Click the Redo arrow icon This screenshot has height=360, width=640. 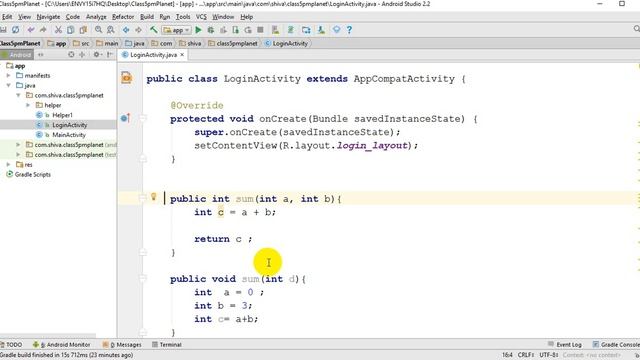click(x=43, y=30)
